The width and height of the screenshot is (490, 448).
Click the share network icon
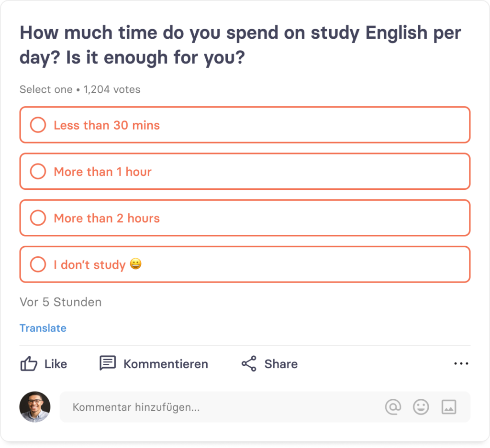tap(249, 364)
